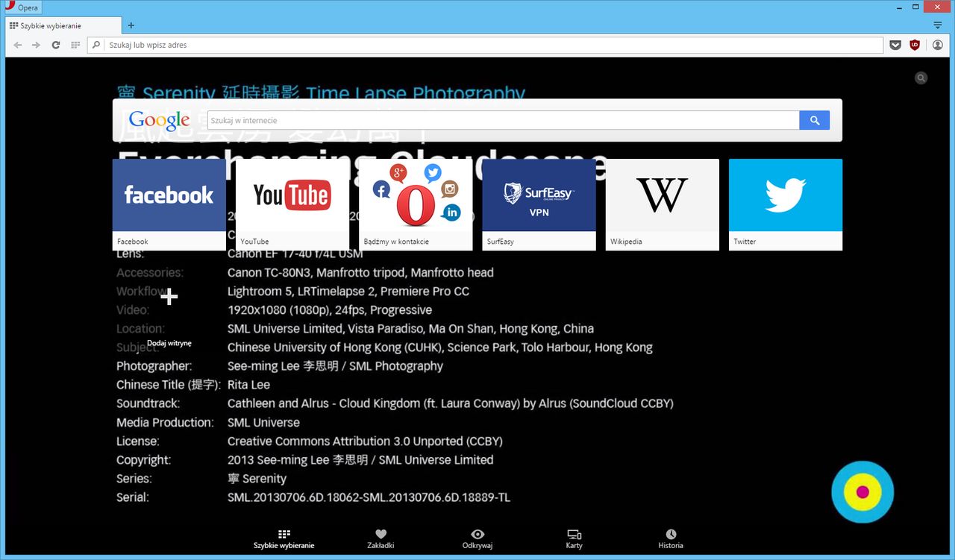Open Historia history section
Screen dimensions: 955x560
[x=671, y=539]
